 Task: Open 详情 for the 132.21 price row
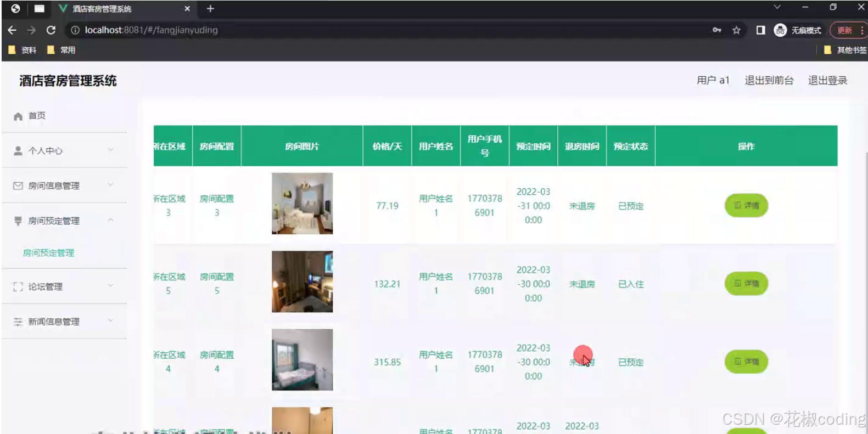click(x=746, y=284)
